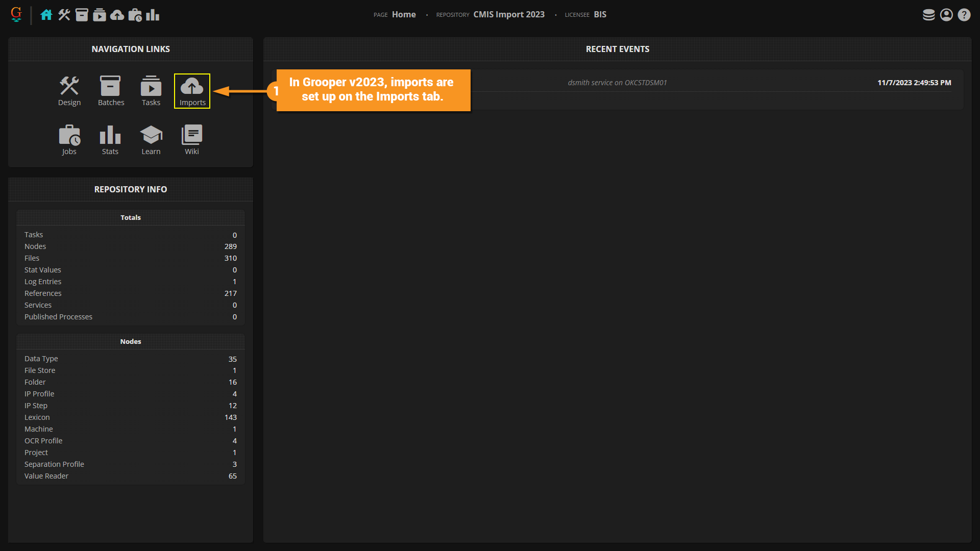This screenshot has width=980, height=551.
Task: Click the database connection icon
Action: 928,15
